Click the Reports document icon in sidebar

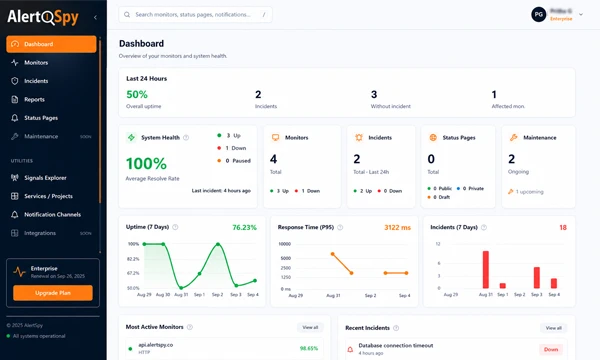(x=15, y=99)
